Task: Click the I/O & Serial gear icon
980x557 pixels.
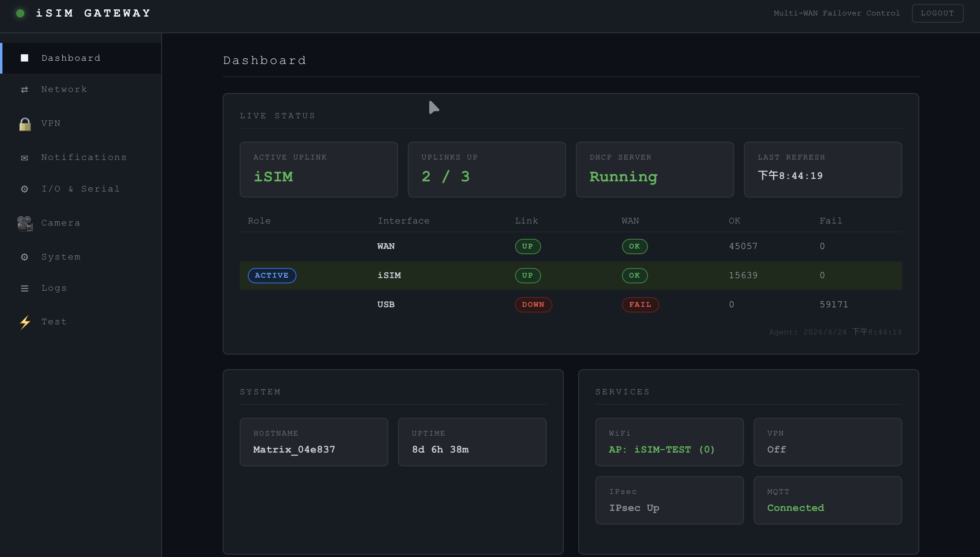Action: [25, 189]
